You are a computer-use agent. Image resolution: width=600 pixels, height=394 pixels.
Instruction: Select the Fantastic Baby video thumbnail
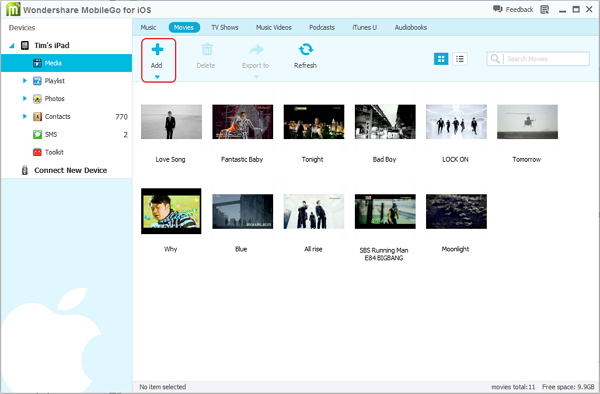(243, 122)
